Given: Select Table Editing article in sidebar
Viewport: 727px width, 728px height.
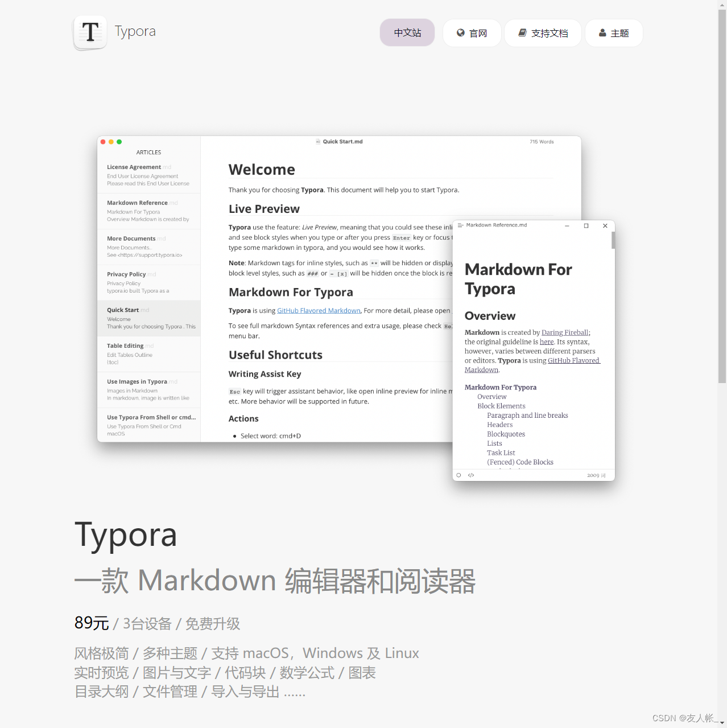Looking at the screenshot, I should point(149,354).
